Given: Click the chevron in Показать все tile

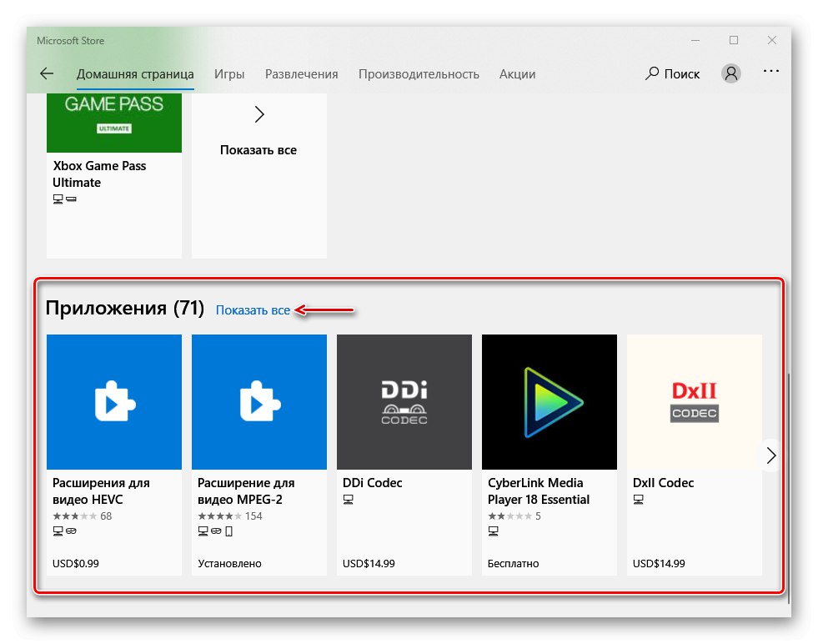Looking at the screenshot, I should pyautogui.click(x=259, y=114).
